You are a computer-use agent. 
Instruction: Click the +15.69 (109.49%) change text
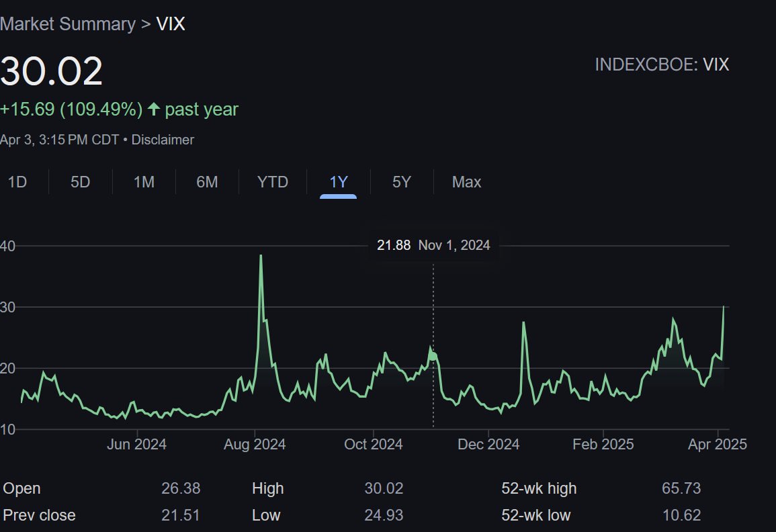click(71, 109)
